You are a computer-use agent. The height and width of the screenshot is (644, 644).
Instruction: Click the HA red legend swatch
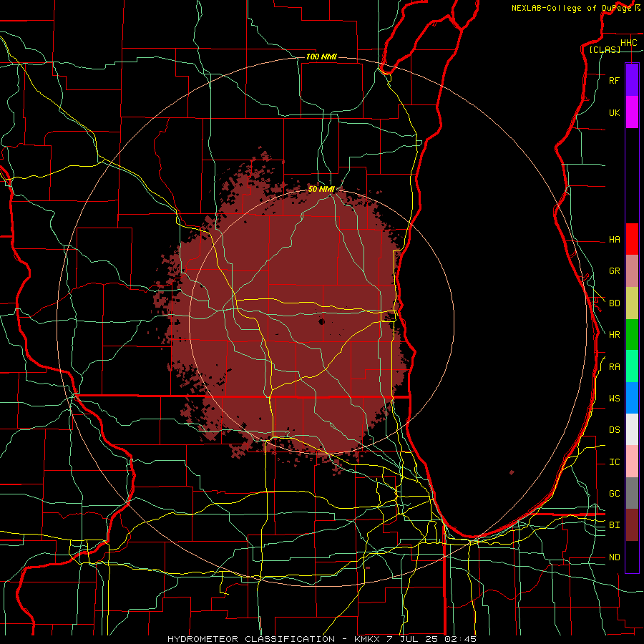(632, 239)
